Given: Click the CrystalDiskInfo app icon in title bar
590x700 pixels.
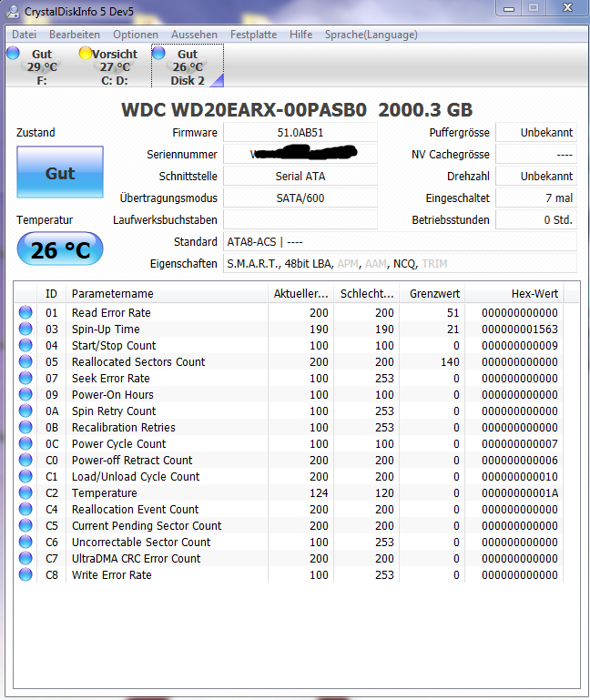Looking at the screenshot, I should pos(12,11).
